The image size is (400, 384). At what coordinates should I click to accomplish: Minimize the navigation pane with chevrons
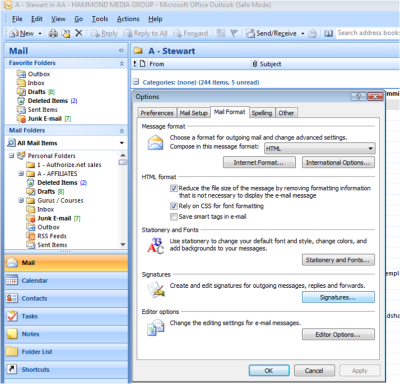(121, 50)
